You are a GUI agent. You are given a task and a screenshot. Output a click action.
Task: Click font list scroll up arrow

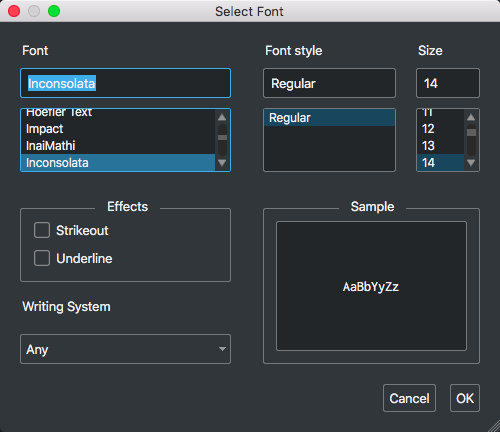[x=222, y=117]
